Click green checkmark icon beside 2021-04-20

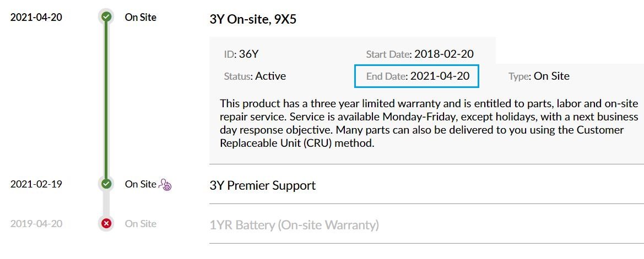106,17
